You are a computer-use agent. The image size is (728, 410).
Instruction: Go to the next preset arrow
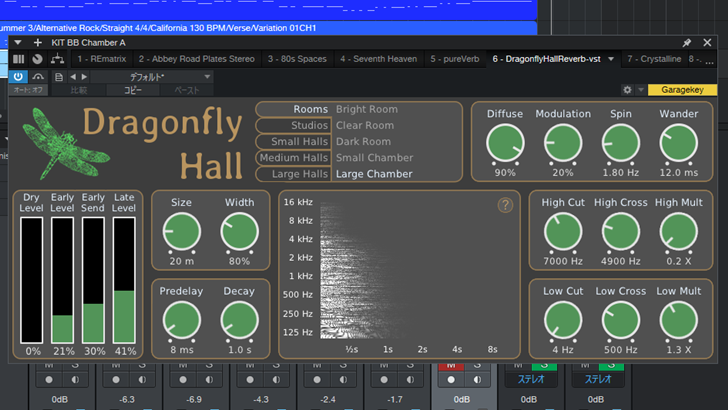click(84, 77)
